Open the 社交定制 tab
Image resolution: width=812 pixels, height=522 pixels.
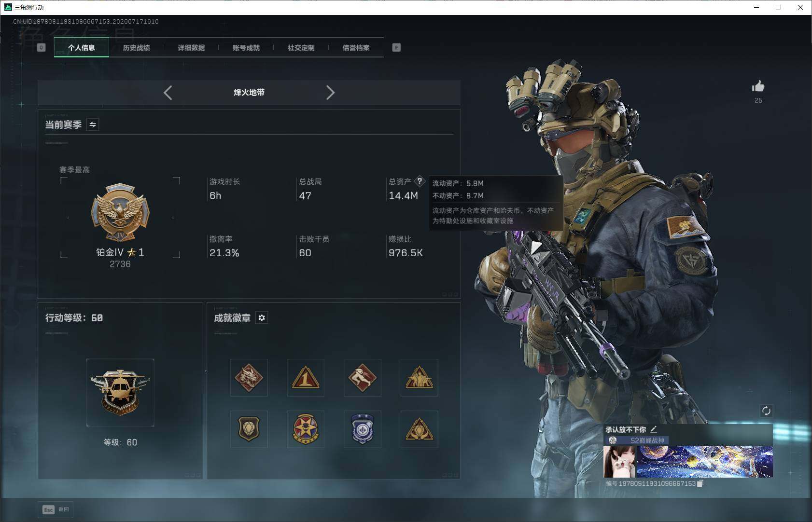[x=301, y=48]
